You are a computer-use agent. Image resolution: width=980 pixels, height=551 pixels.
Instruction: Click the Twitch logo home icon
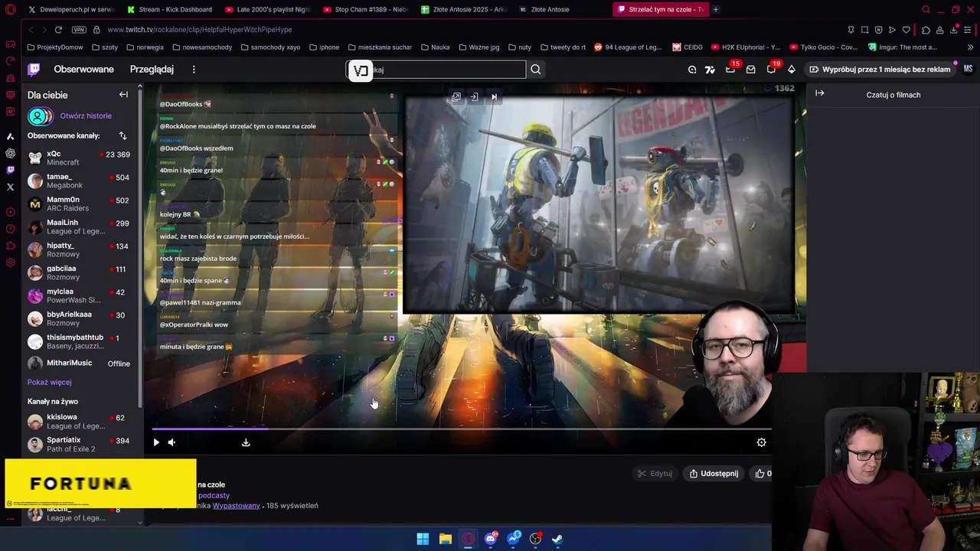click(34, 70)
